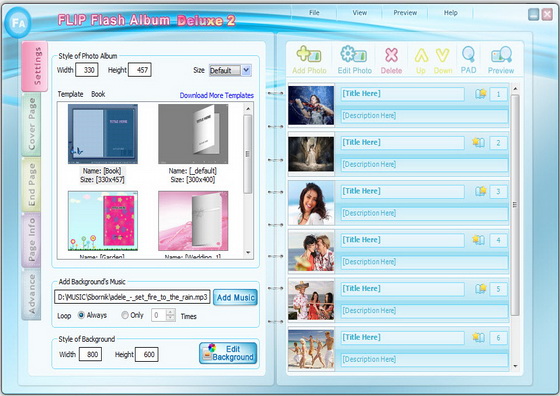The height and width of the screenshot is (396, 560).
Task: Switch to the Page Info tab
Action: click(x=31, y=240)
